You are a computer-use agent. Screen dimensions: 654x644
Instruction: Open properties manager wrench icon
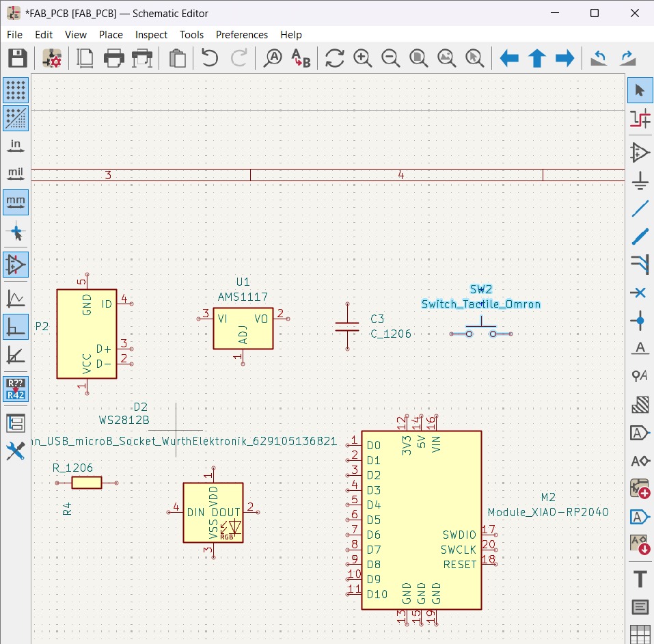(16, 451)
